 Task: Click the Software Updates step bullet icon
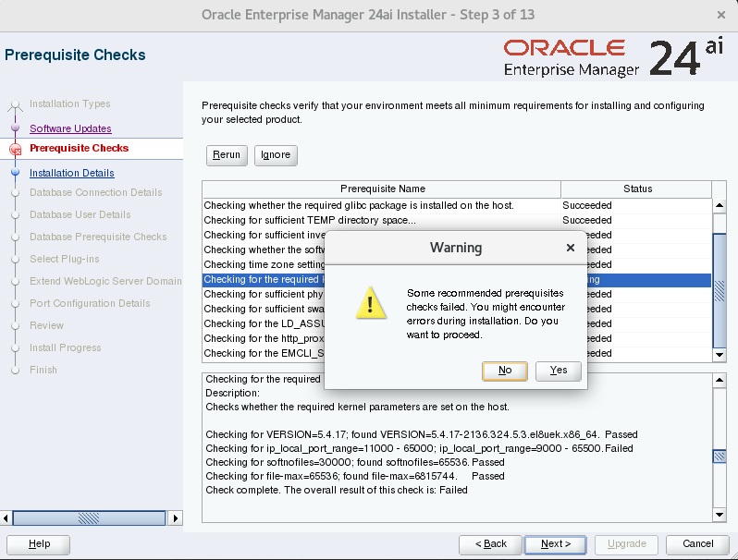15,128
